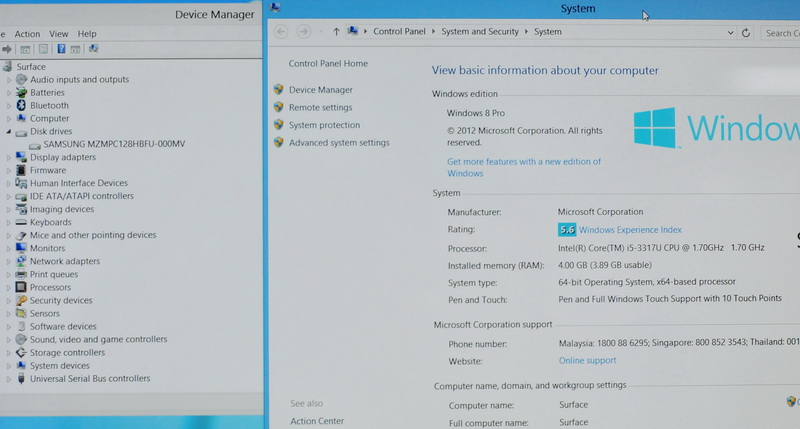
Task: Click the Network adapters icon
Action: click(21, 261)
